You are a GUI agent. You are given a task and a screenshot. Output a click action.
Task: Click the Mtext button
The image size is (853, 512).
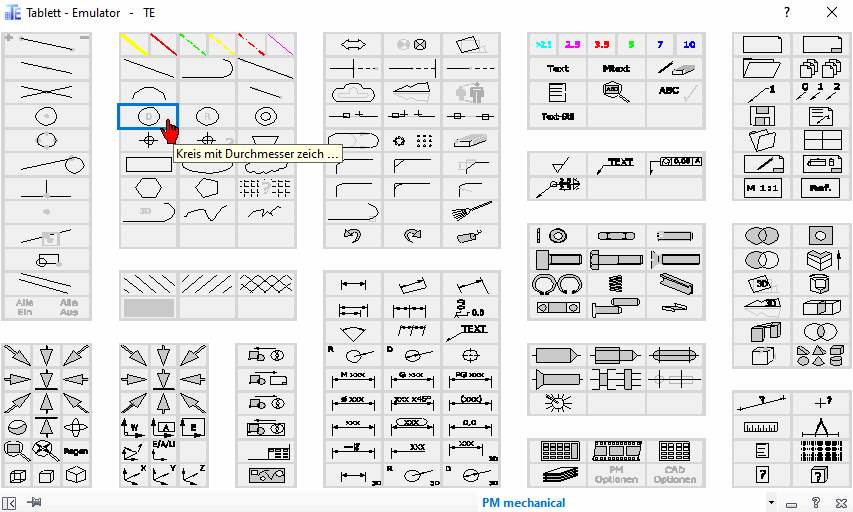pyautogui.click(x=616, y=68)
